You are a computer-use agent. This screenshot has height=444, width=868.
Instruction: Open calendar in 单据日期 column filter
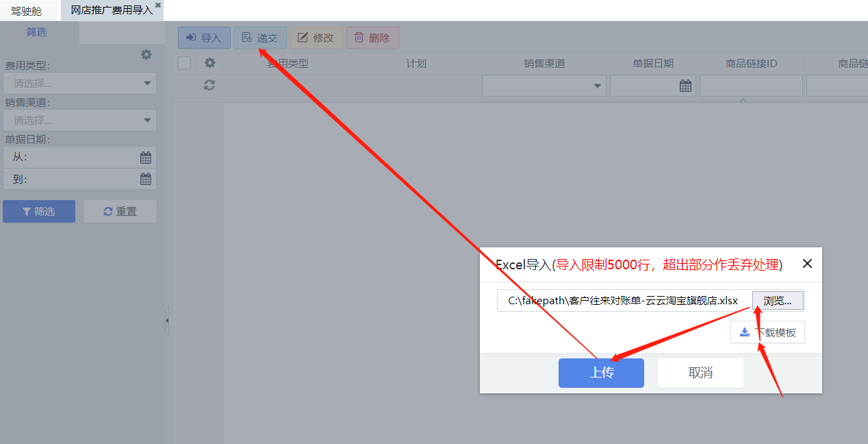pyautogui.click(x=685, y=86)
